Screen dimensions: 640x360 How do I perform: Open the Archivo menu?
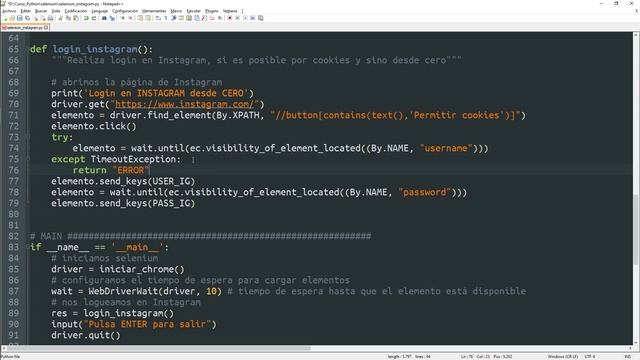[x=9, y=11]
